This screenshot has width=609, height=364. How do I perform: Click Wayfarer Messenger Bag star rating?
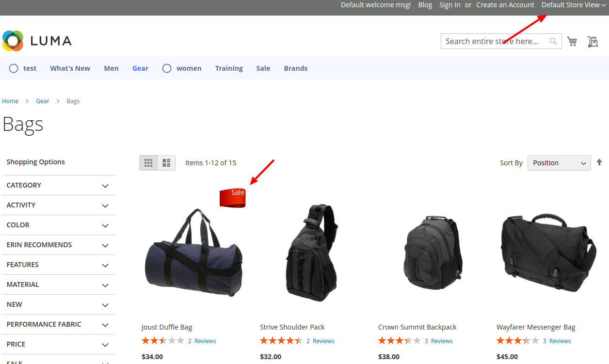[x=518, y=341]
